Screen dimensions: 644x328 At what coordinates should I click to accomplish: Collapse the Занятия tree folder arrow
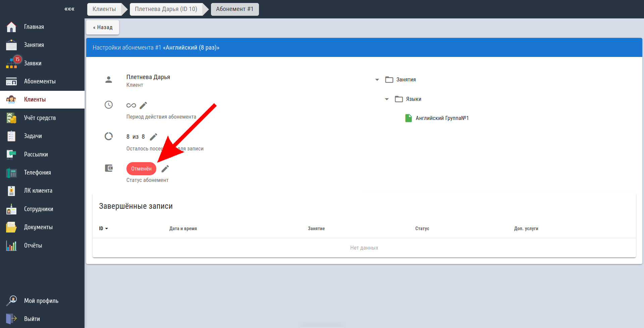click(377, 80)
